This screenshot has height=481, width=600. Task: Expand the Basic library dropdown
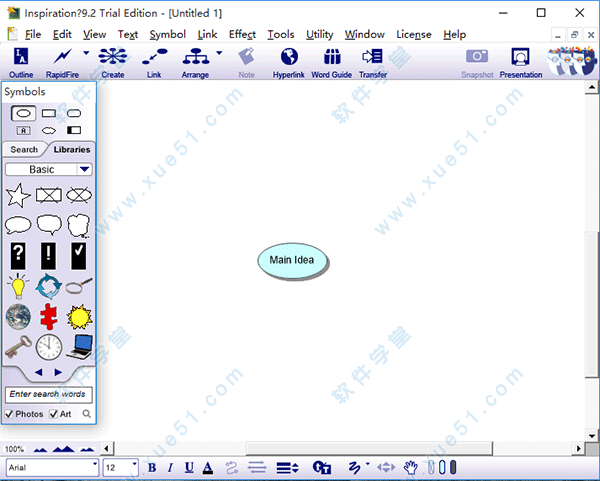click(85, 170)
